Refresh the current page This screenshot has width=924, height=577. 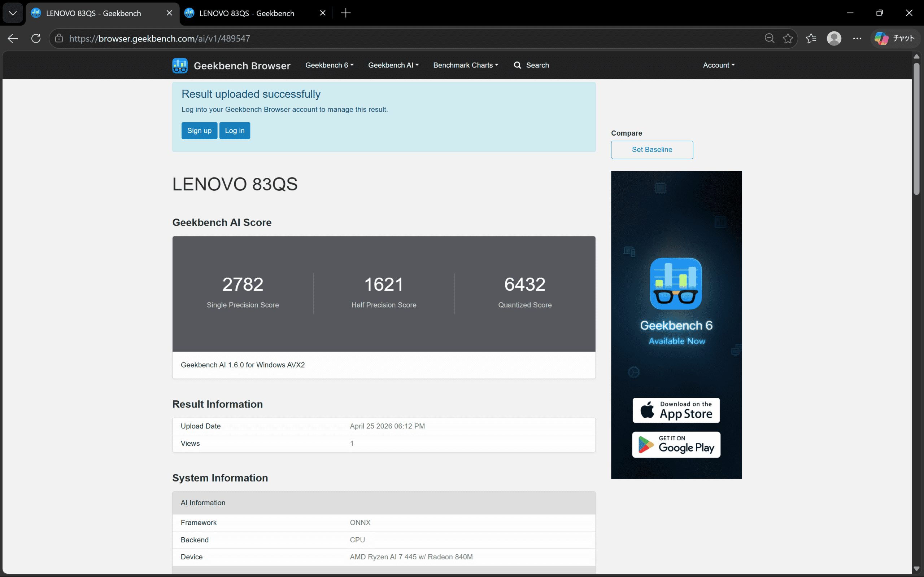(x=35, y=38)
